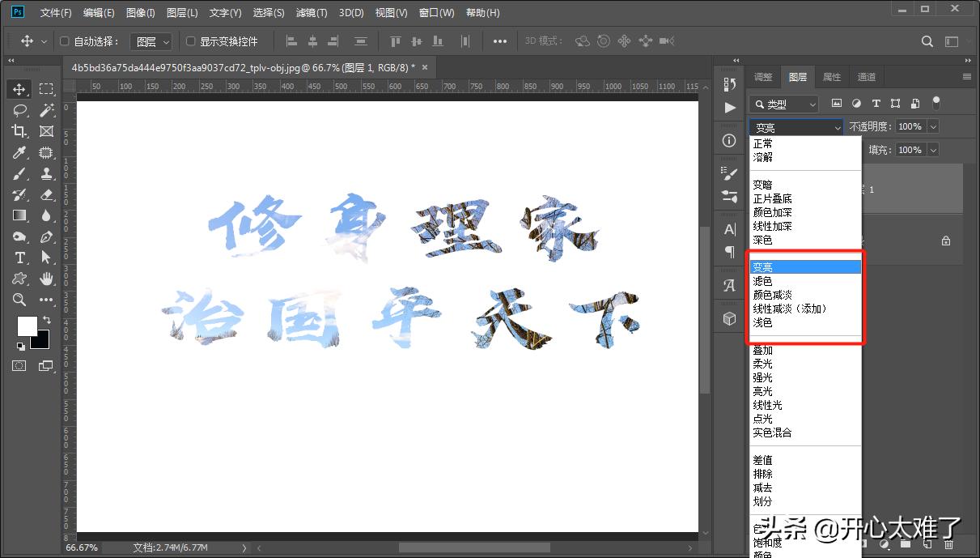Click the white foreground color swatch

26,325
